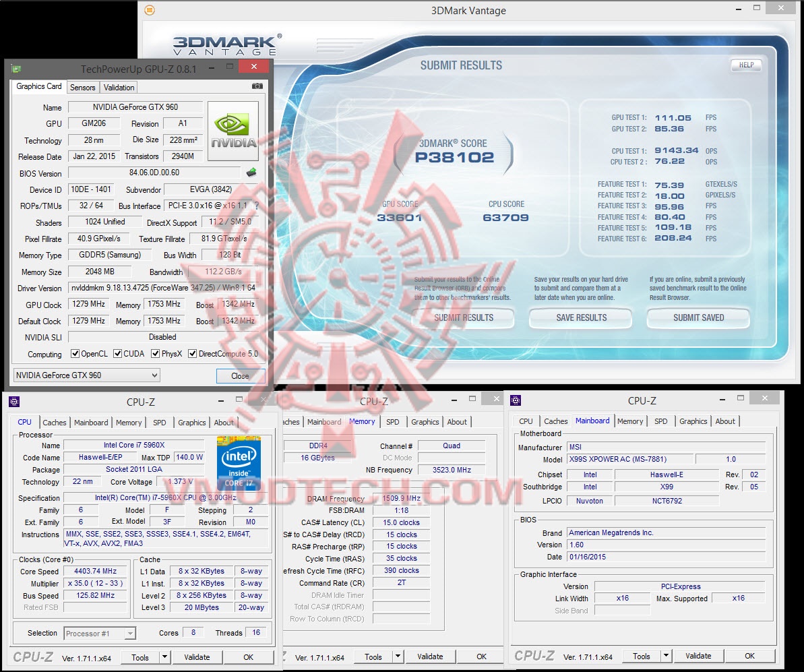804x672 pixels.
Task: Minimize the 3DMark Vantage window
Action: (x=739, y=9)
